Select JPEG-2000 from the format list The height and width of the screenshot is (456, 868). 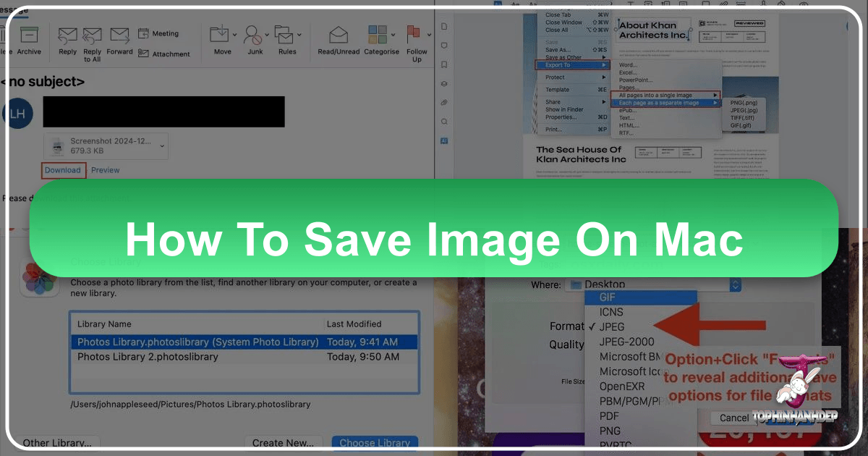(626, 342)
